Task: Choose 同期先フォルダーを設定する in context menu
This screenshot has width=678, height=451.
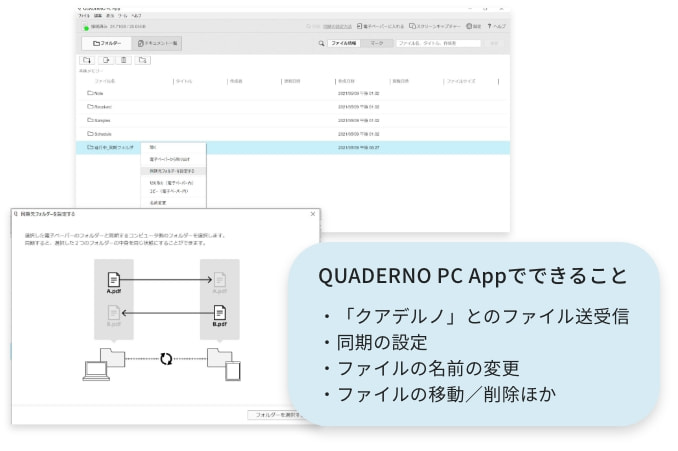Action: point(172,171)
